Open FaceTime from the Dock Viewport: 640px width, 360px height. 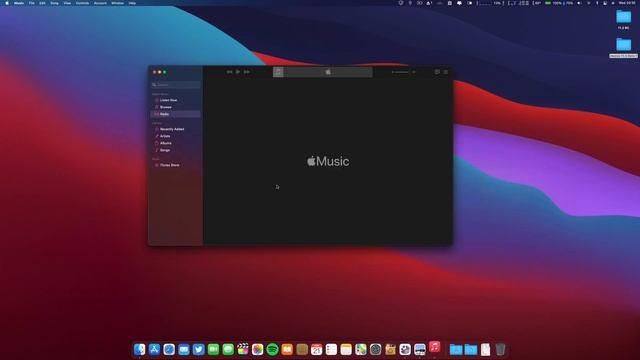(x=213, y=349)
